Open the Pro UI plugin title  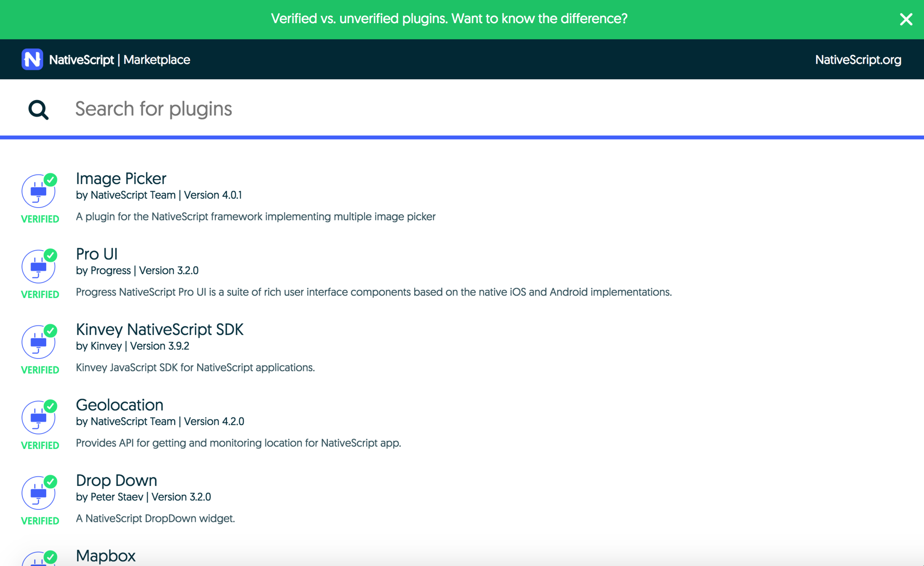pyautogui.click(x=97, y=254)
